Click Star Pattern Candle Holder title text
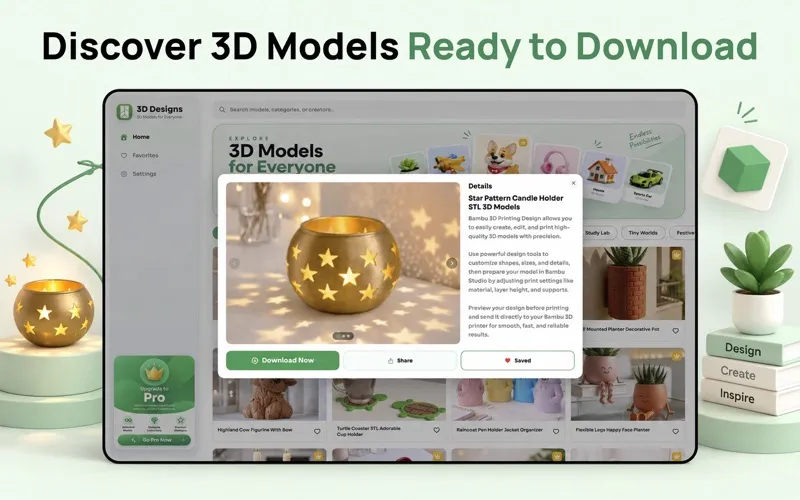This screenshot has width=800, height=500. coord(516,202)
